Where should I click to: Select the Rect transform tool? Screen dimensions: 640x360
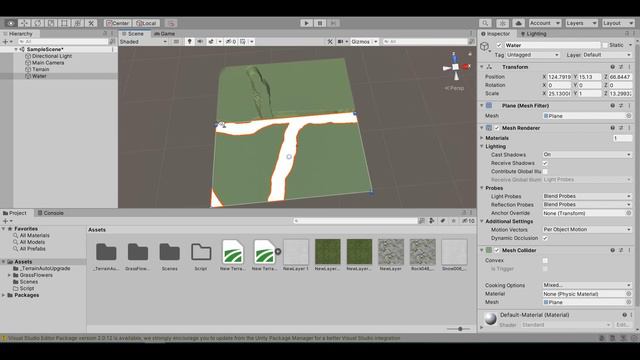click(64, 23)
